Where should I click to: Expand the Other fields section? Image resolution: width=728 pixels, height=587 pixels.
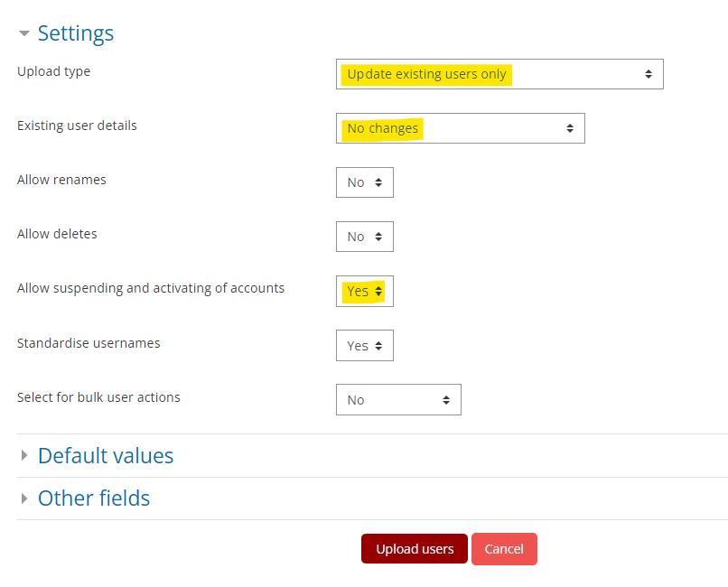click(x=94, y=498)
